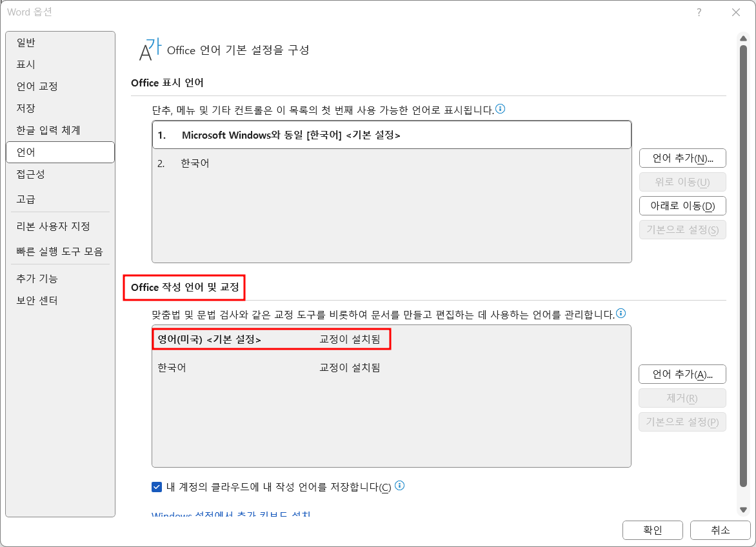Open the 보안 센터 category
This screenshot has width=756, height=547.
pos(60,301)
